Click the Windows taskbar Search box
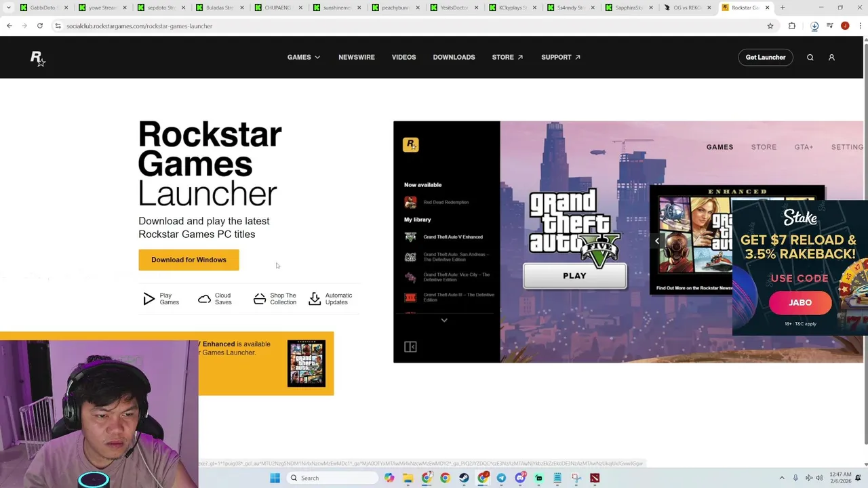868x488 pixels. click(331, 478)
